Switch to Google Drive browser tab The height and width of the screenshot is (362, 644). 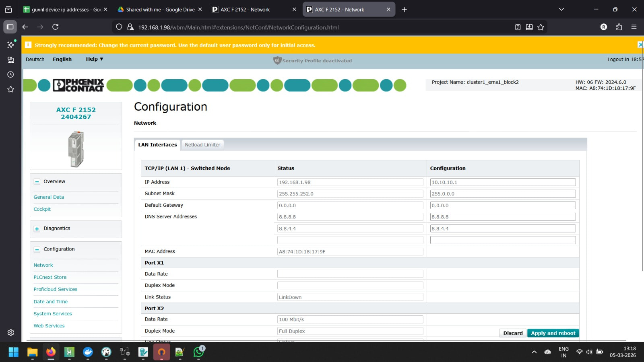click(160, 9)
